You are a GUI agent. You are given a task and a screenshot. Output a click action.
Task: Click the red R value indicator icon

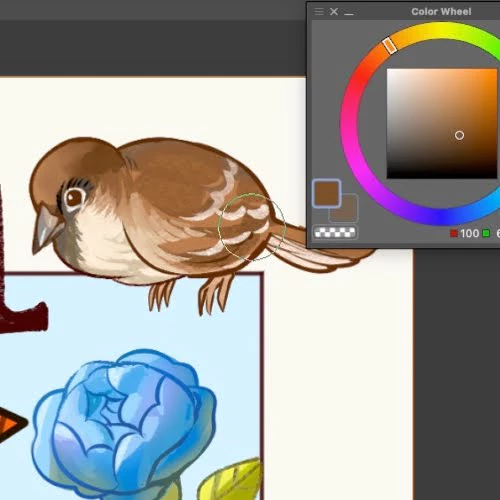pyautogui.click(x=454, y=233)
